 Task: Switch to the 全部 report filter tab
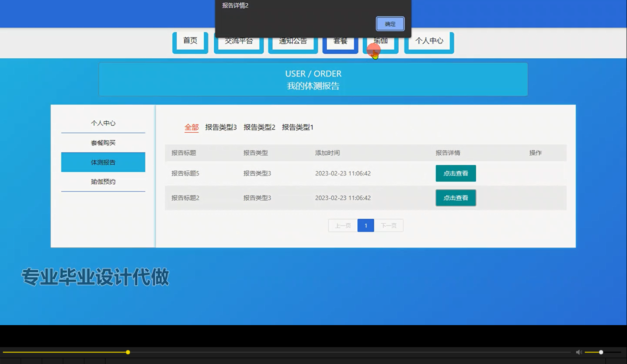191,127
